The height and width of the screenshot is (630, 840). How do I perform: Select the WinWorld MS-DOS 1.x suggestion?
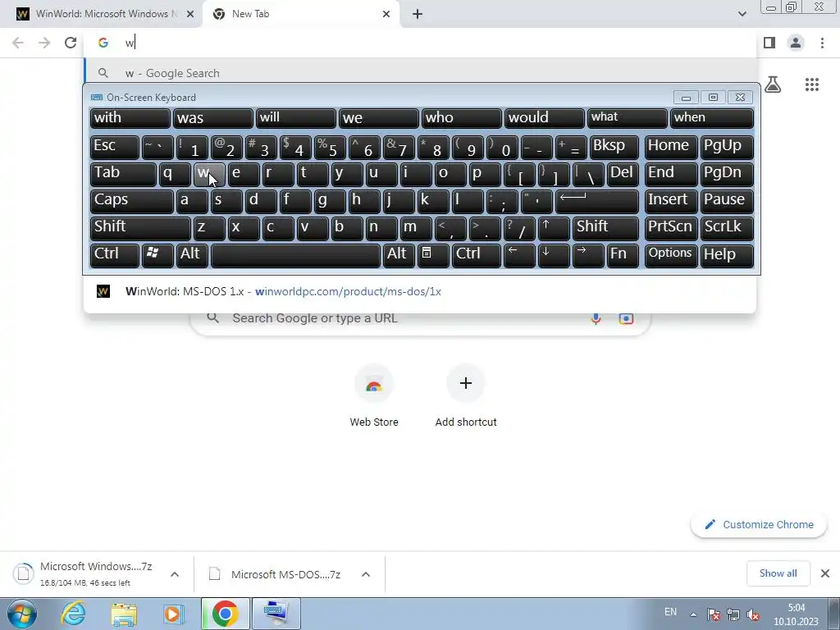pyautogui.click(x=420, y=292)
